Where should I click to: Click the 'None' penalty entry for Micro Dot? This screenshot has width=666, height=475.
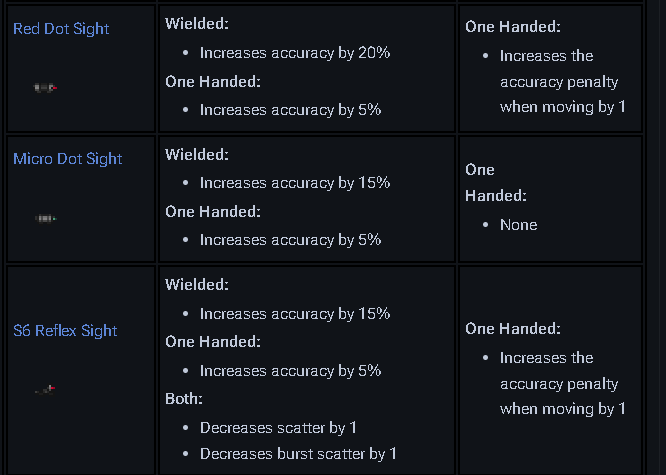point(518,225)
